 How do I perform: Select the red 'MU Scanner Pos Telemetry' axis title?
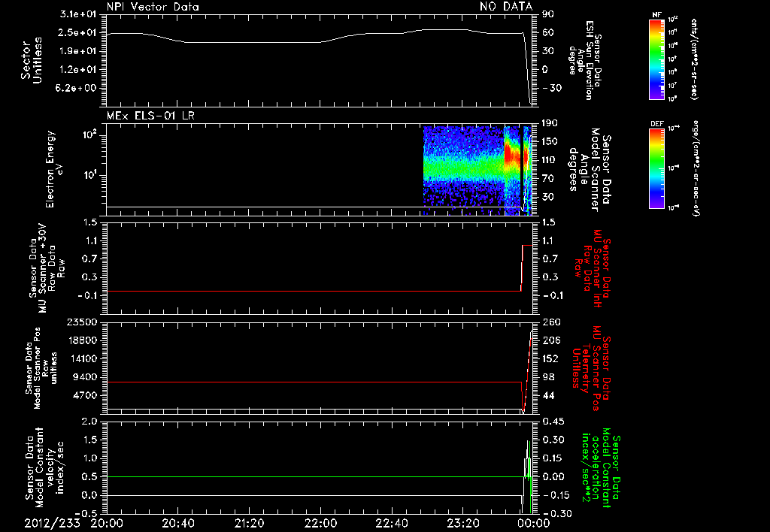click(591, 368)
